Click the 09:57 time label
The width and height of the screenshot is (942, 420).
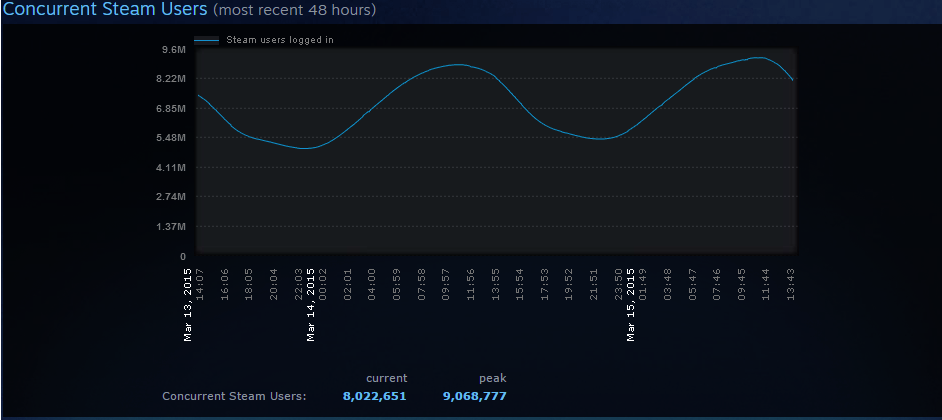click(446, 284)
